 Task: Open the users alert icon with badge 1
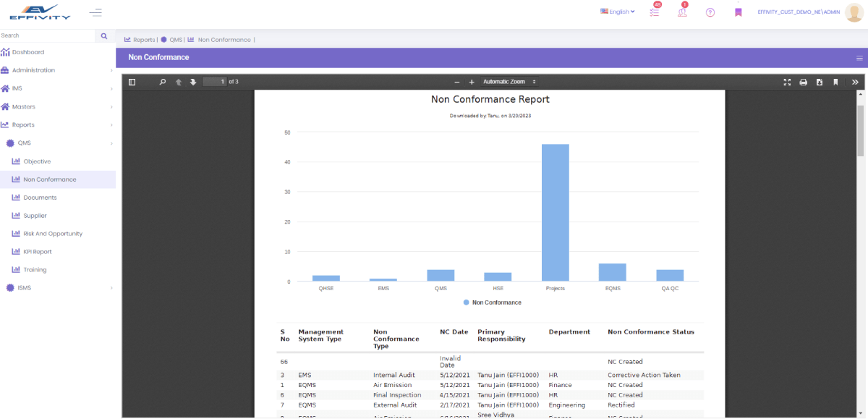click(x=682, y=12)
